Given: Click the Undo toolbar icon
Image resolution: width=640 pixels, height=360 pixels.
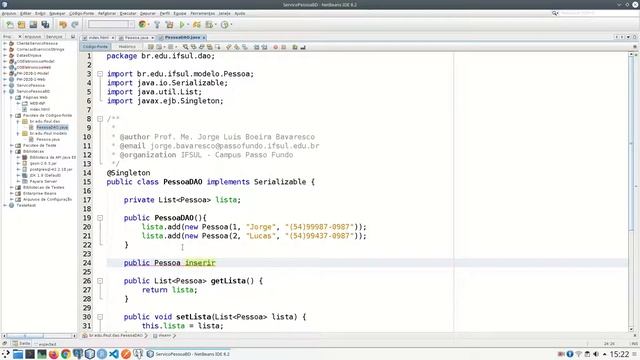Looking at the screenshot, I should click(x=63, y=25).
